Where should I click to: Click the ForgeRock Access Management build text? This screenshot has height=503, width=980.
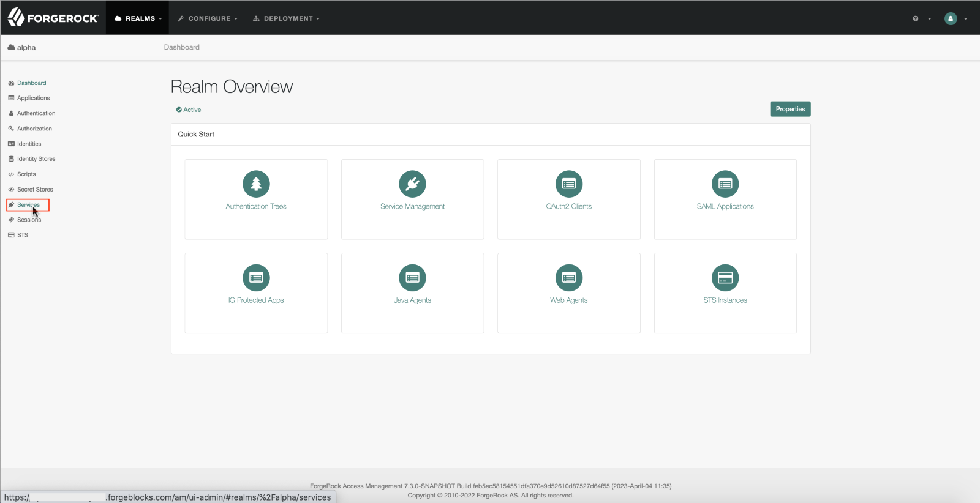[x=491, y=486]
